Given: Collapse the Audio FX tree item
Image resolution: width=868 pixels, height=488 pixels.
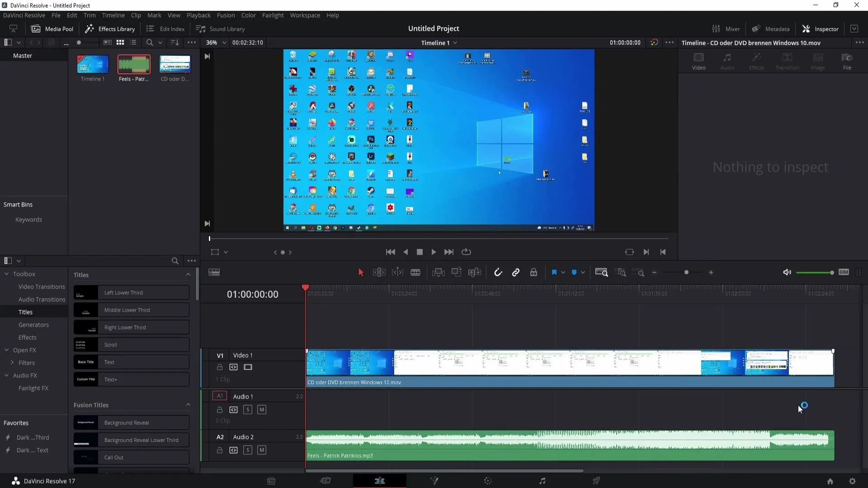Looking at the screenshot, I should coord(7,375).
